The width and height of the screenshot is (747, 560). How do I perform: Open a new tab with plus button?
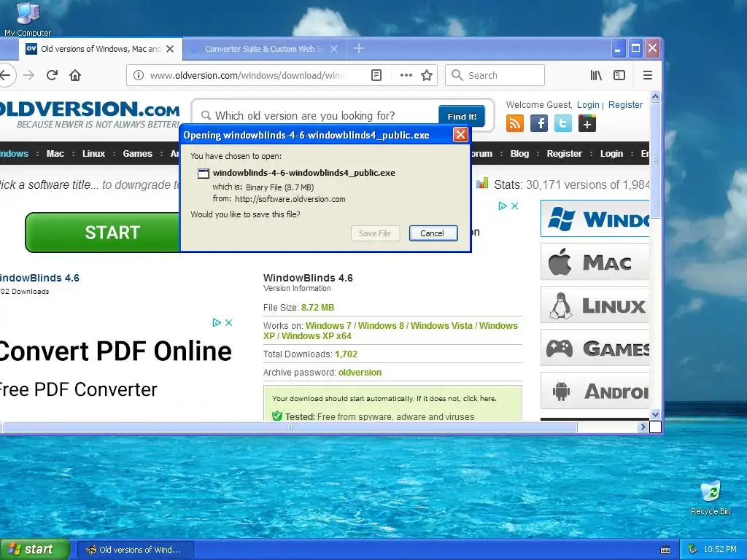pos(359,49)
